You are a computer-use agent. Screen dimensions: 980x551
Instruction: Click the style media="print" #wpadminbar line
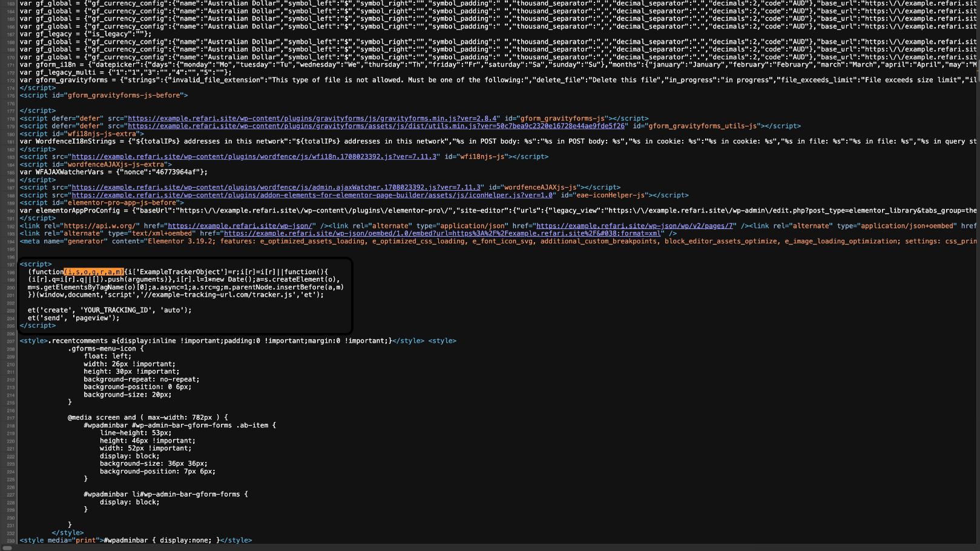[x=136, y=540]
